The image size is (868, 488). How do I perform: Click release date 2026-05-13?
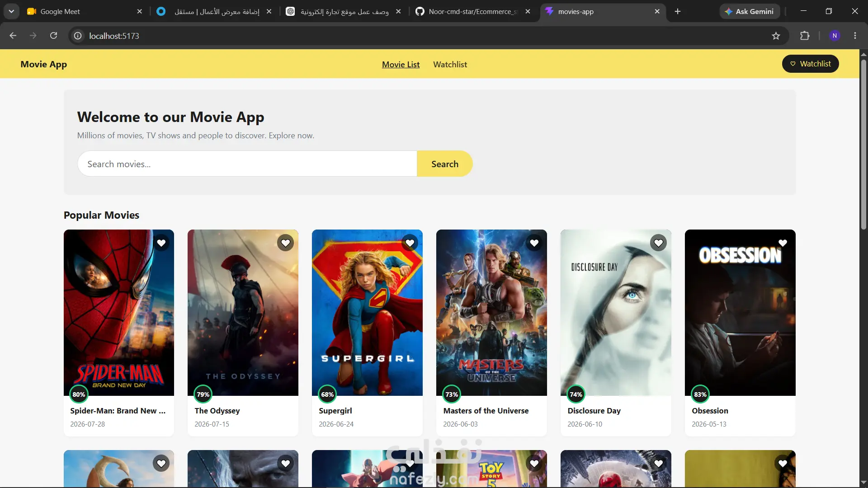[709, 424]
